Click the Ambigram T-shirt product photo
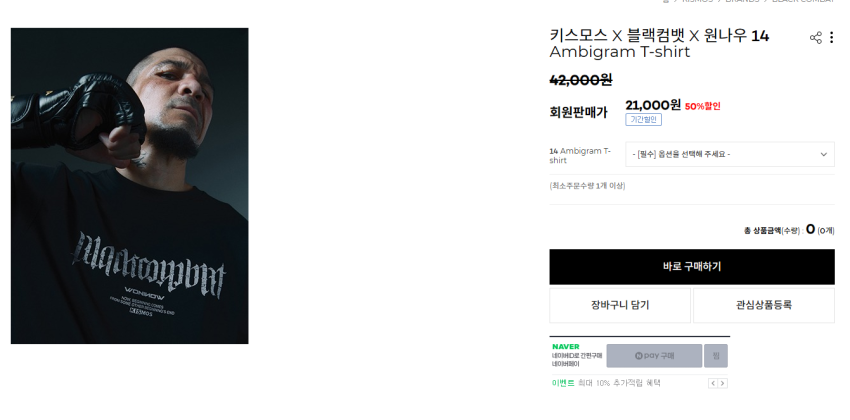Viewport: 850px width, 420px height. click(x=130, y=186)
